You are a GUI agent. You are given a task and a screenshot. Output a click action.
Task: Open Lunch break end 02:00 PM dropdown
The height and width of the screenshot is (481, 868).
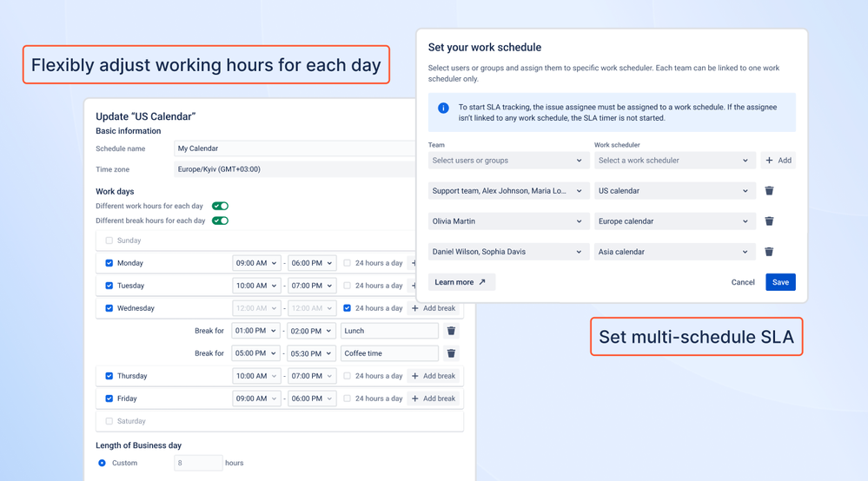(x=311, y=331)
